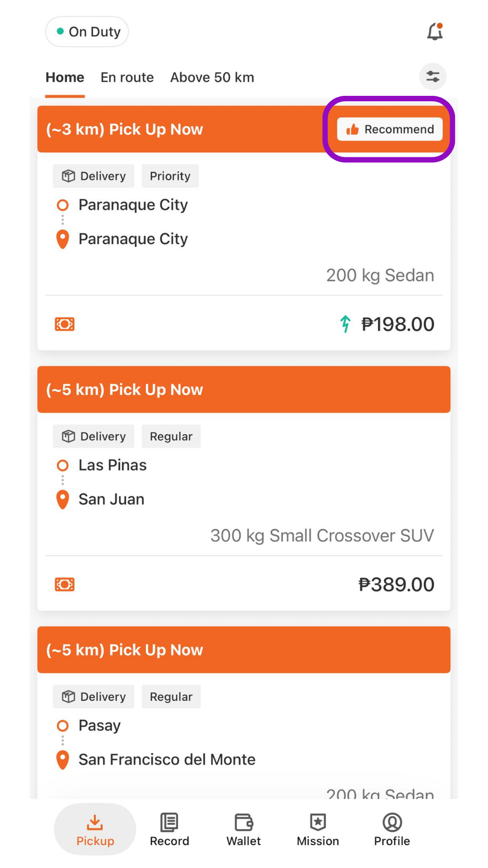Open the notifications bell icon
The image size is (488, 868).
tap(435, 32)
